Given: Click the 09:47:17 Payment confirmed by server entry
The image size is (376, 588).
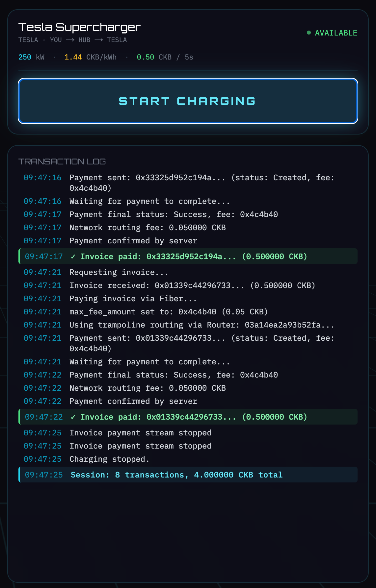Looking at the screenshot, I should click(x=188, y=241).
